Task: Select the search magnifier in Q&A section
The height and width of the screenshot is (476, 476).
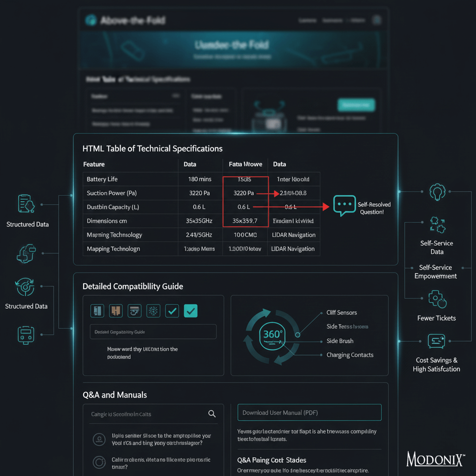Action: click(x=212, y=413)
